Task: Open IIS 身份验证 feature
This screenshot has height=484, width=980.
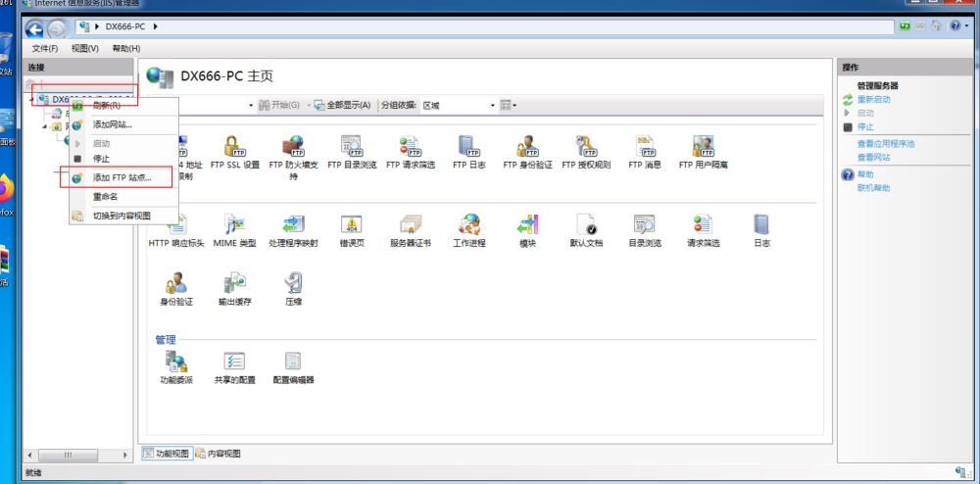Action: pyautogui.click(x=176, y=289)
